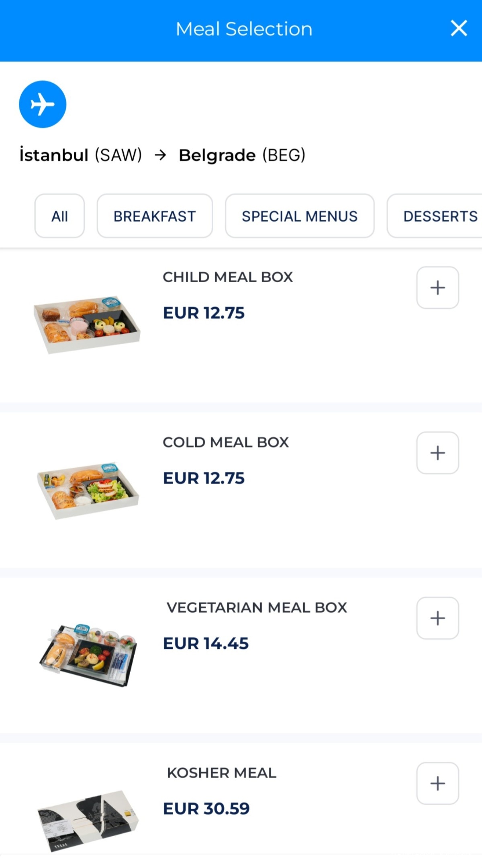Close the Meal Selection screen
This screenshot has width=482, height=868.
(x=458, y=29)
